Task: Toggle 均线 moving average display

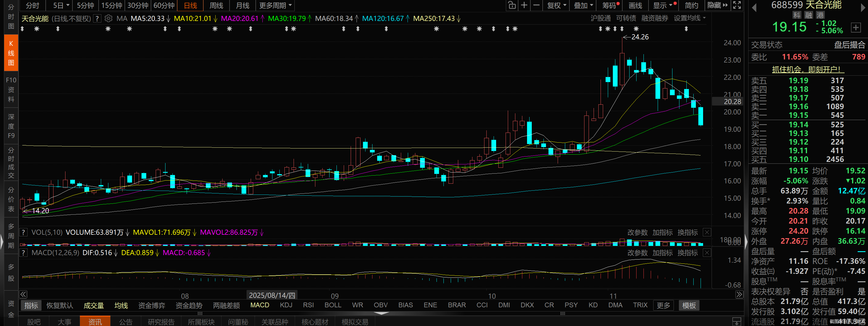Action: [121, 305]
